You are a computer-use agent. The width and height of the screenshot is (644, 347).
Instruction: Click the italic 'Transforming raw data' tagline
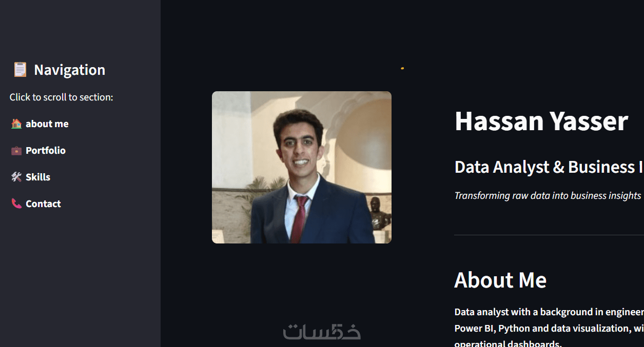(548, 195)
